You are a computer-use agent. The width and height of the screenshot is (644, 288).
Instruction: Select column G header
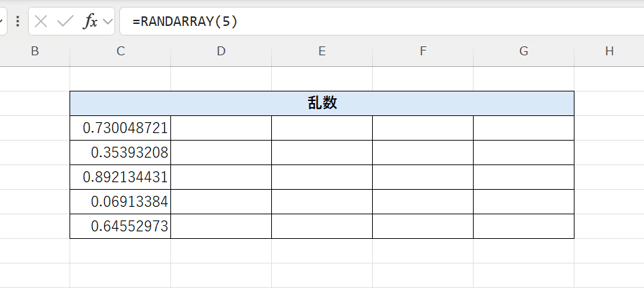(523, 51)
